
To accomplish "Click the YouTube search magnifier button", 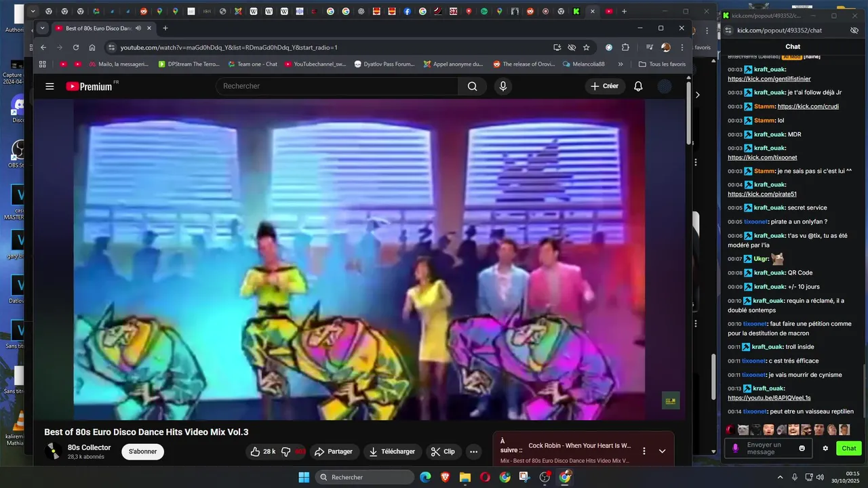I will click(x=472, y=86).
